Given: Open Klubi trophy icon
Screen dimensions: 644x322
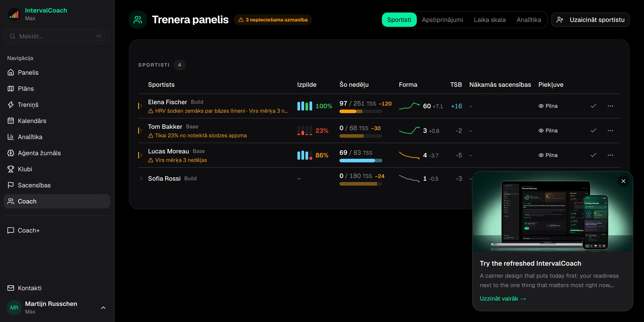Looking at the screenshot, I should tap(11, 169).
